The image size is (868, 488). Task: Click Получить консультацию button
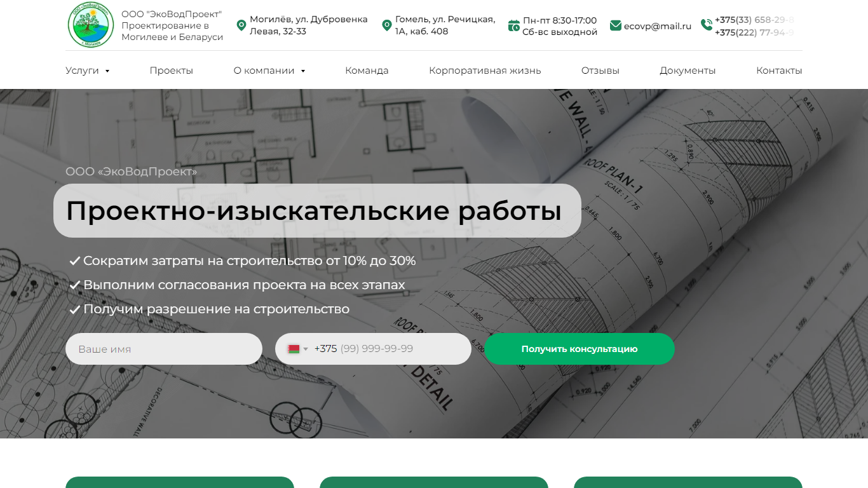[x=580, y=349]
